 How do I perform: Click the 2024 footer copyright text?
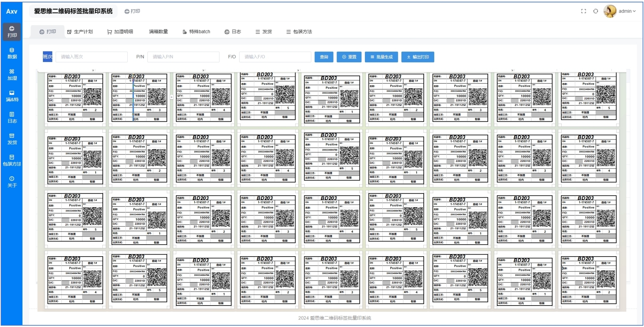point(335,318)
